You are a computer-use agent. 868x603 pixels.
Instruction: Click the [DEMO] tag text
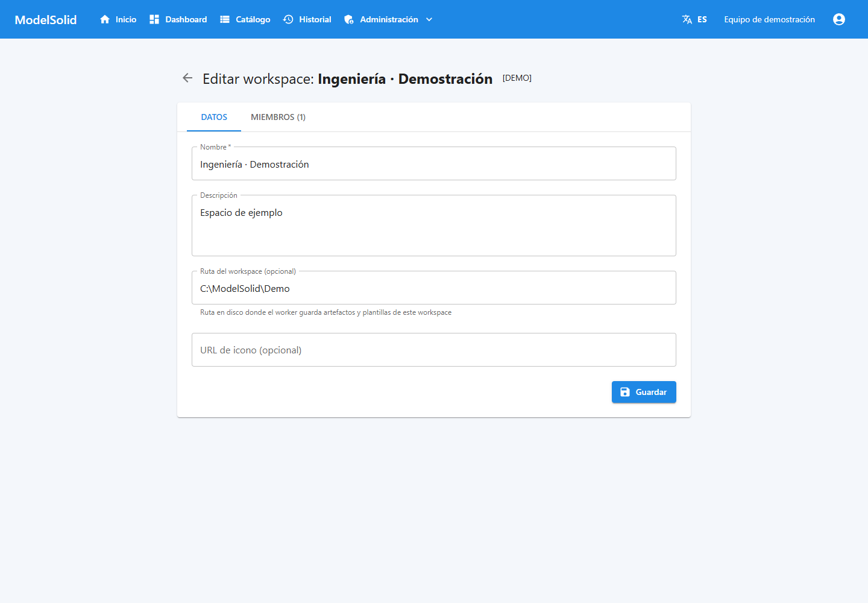click(517, 78)
